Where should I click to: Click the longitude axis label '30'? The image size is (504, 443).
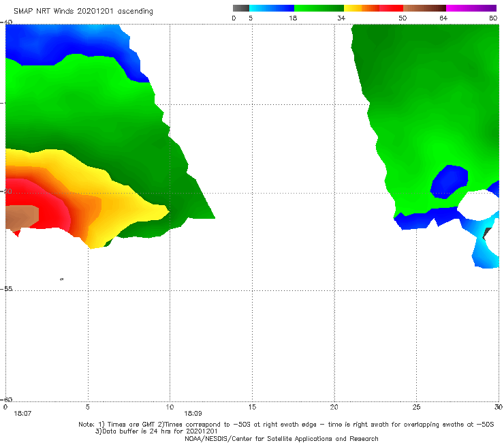[499, 407]
